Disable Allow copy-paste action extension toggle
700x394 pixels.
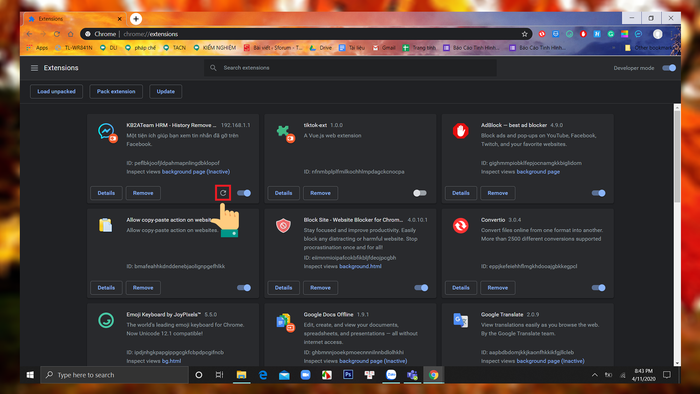click(x=244, y=287)
